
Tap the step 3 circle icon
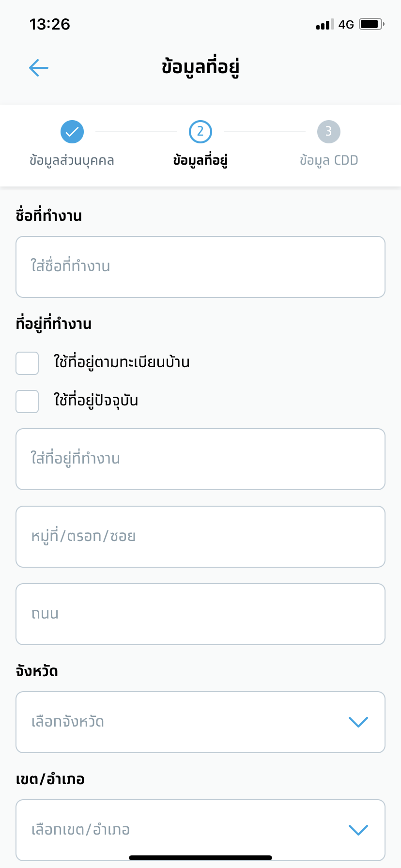tap(329, 132)
